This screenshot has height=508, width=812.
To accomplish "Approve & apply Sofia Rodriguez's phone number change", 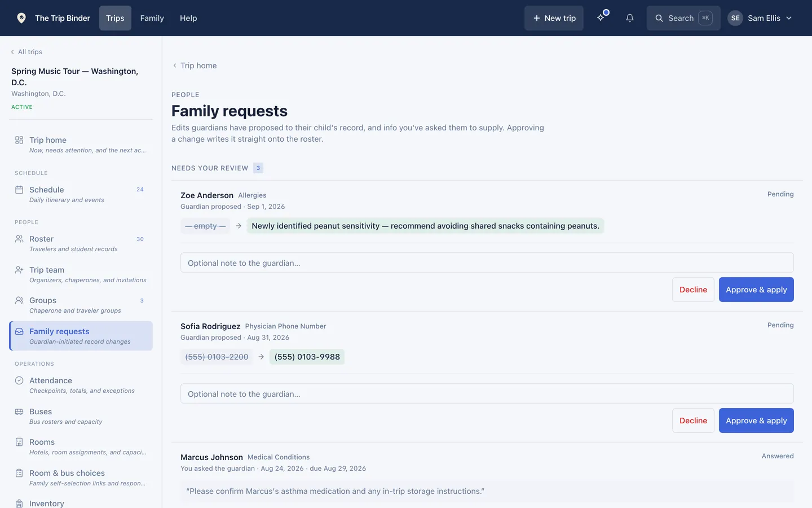I will click(756, 421).
